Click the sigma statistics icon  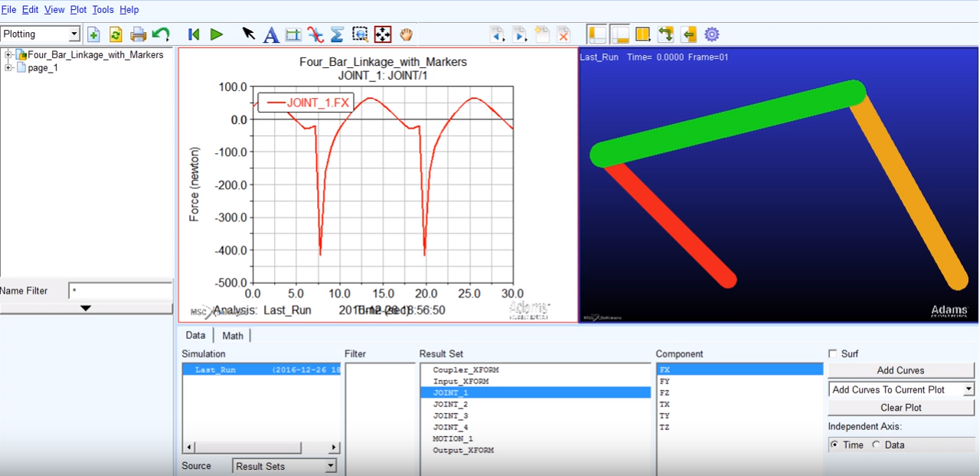point(338,34)
